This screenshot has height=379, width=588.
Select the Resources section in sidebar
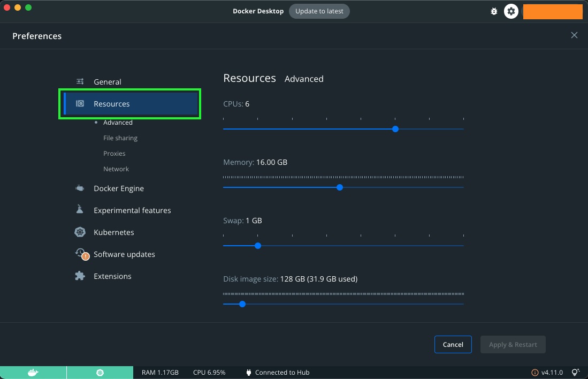[x=131, y=103]
